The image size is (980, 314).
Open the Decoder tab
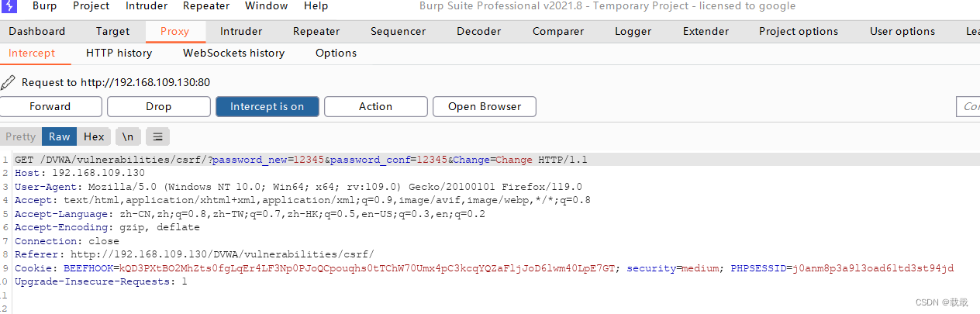click(478, 32)
